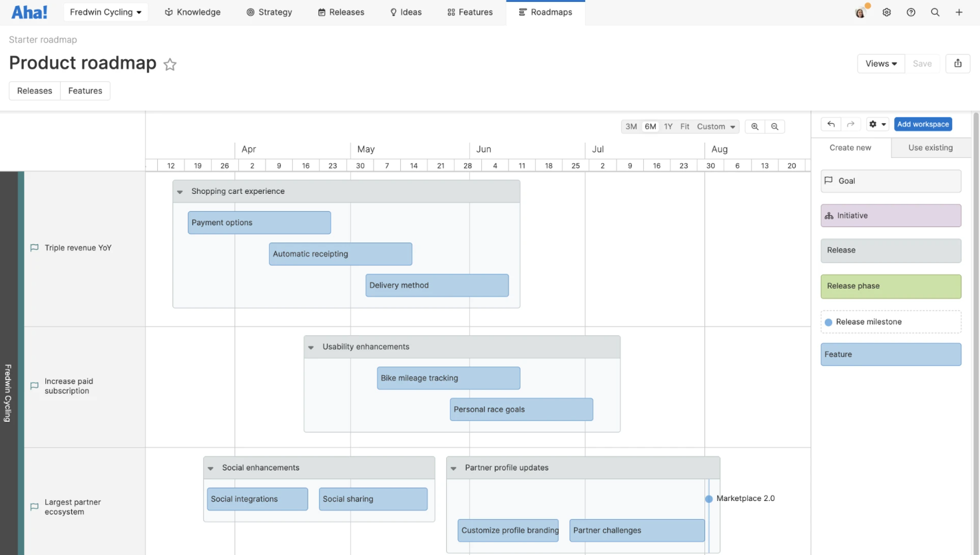This screenshot has height=555, width=980.
Task: Select the 1Y timeframe toggle
Action: [x=668, y=126]
